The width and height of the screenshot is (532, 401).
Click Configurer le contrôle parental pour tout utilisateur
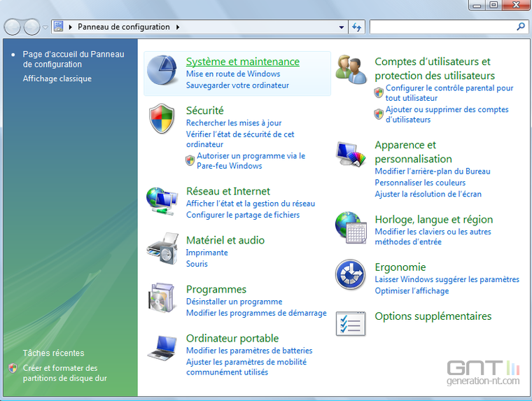[449, 93]
